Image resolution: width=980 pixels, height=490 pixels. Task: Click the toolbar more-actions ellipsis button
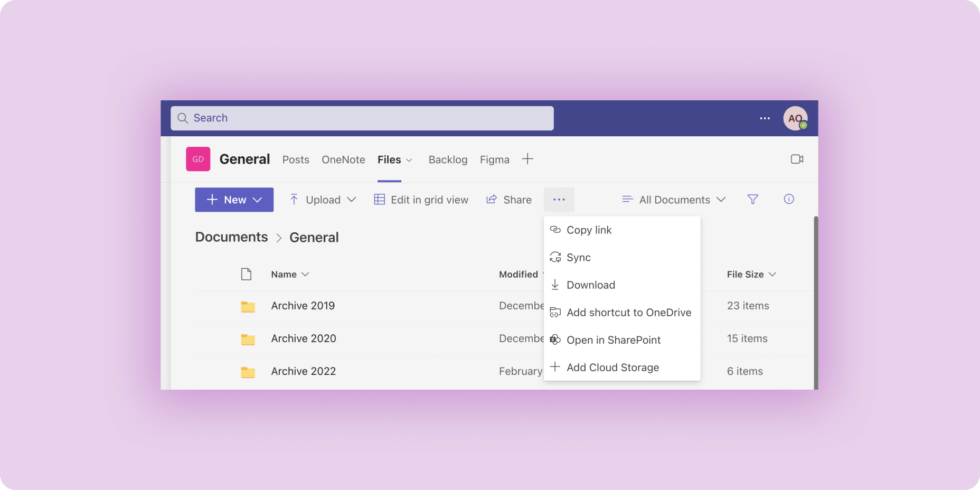point(559,200)
